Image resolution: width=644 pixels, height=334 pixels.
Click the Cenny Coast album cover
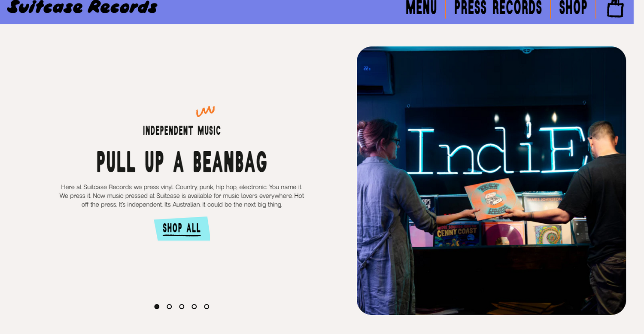(457, 234)
